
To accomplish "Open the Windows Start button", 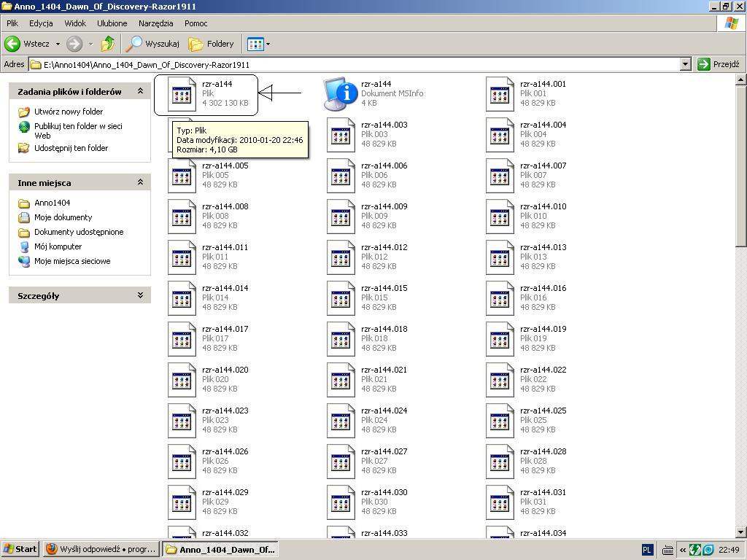I will click(20, 549).
